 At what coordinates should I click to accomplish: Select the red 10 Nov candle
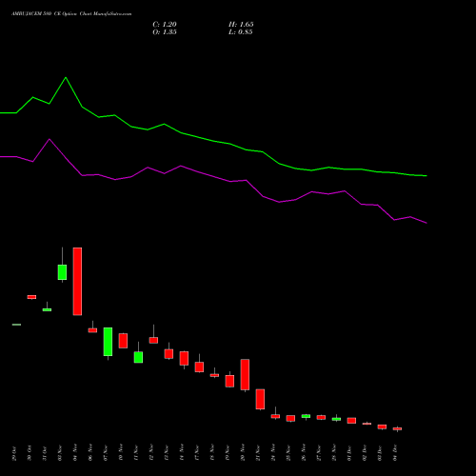click(x=123, y=341)
